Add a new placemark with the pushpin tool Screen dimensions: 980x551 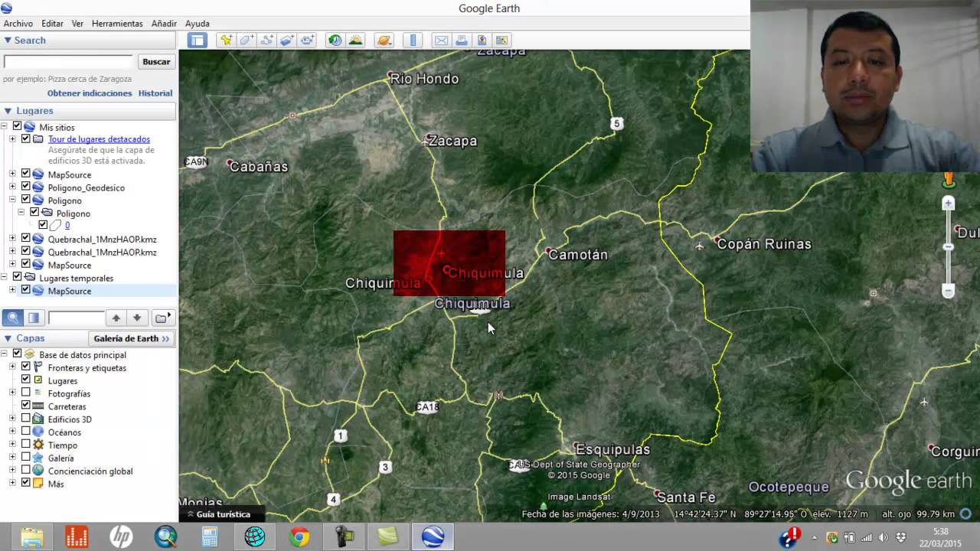(226, 41)
